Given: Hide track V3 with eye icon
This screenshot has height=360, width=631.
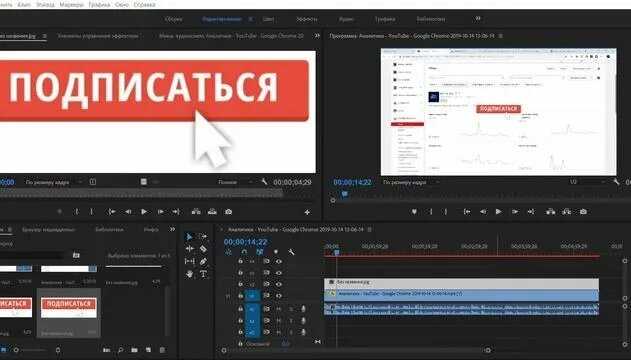Looking at the screenshot, I should [x=278, y=273].
